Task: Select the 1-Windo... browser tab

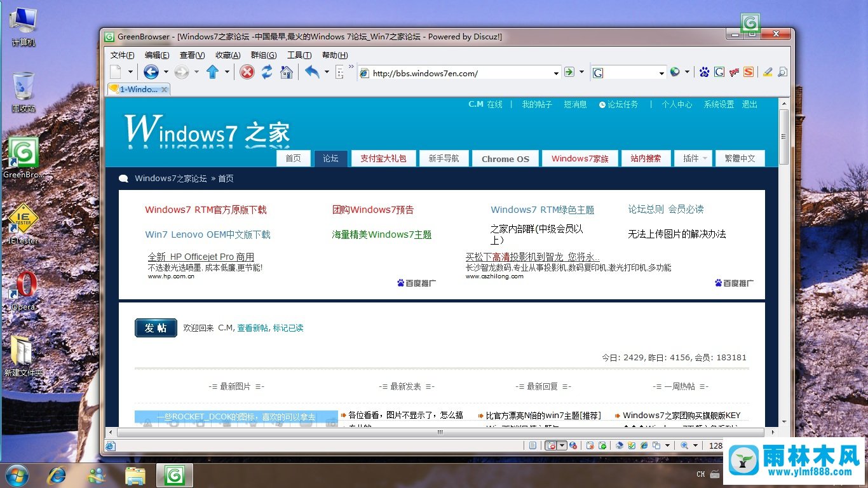Action: 138,90
